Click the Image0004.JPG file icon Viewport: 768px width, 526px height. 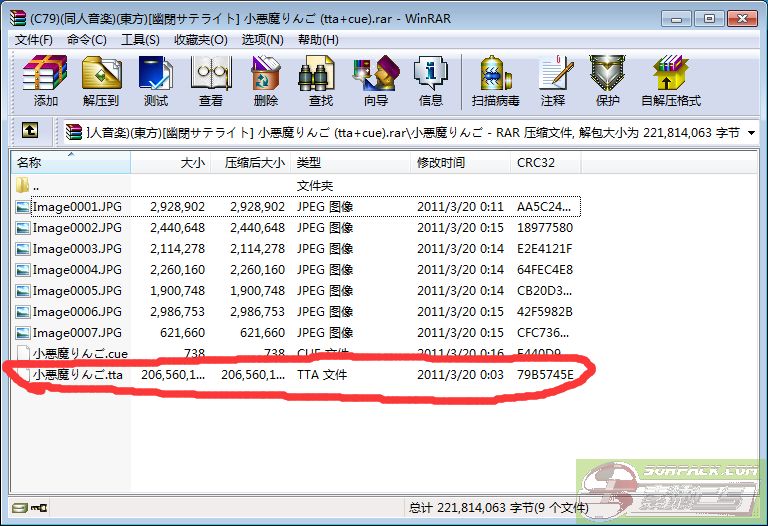click(23, 270)
